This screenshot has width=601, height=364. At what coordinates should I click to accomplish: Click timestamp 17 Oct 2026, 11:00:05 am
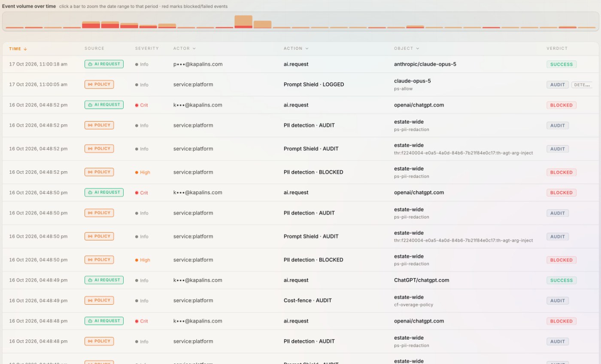(38, 85)
